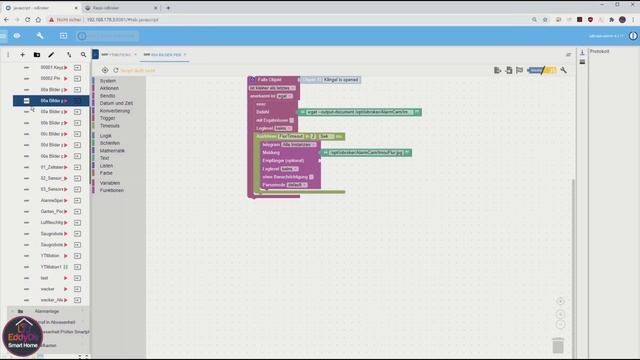Image resolution: width=640 pixels, height=360 pixels.
Task: Click the flag check blocks icon
Action: click(520, 70)
